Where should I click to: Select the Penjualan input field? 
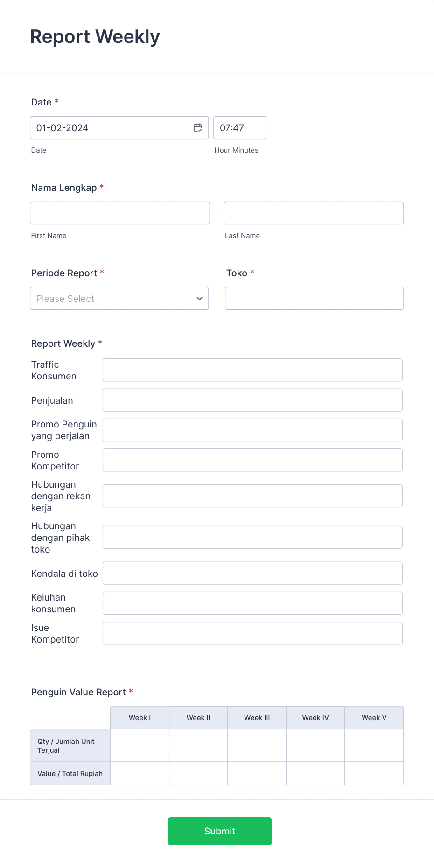click(252, 399)
